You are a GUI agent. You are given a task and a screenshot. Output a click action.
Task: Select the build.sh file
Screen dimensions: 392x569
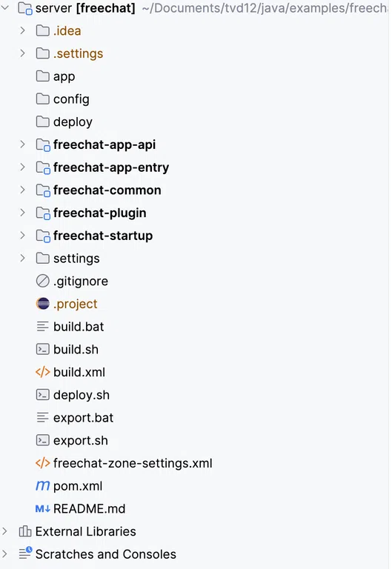coord(76,349)
